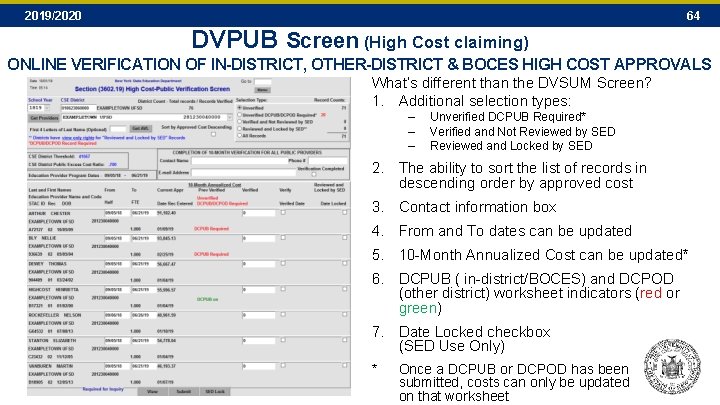Click To date field for DEWEY THOMAS
720x405 pixels.
(144, 264)
